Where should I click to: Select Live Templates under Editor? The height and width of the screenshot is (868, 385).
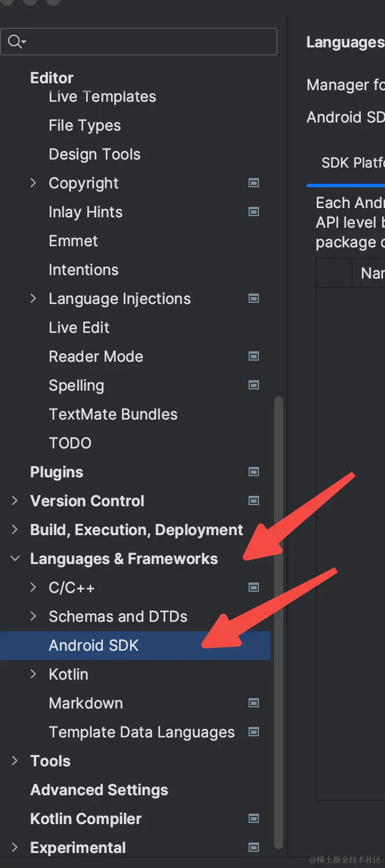coord(102,97)
